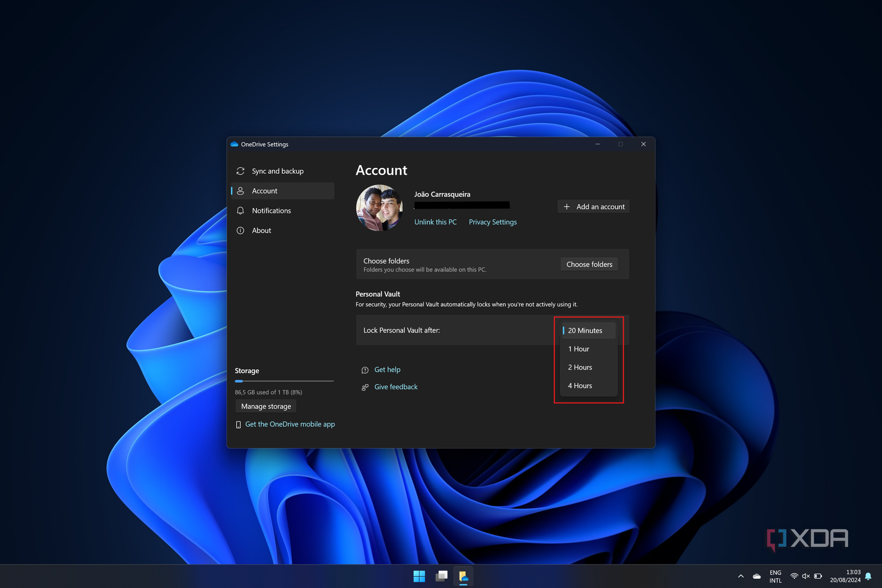Image resolution: width=882 pixels, height=588 pixels.
Task: Open Task View from the taskbar
Action: (x=442, y=576)
